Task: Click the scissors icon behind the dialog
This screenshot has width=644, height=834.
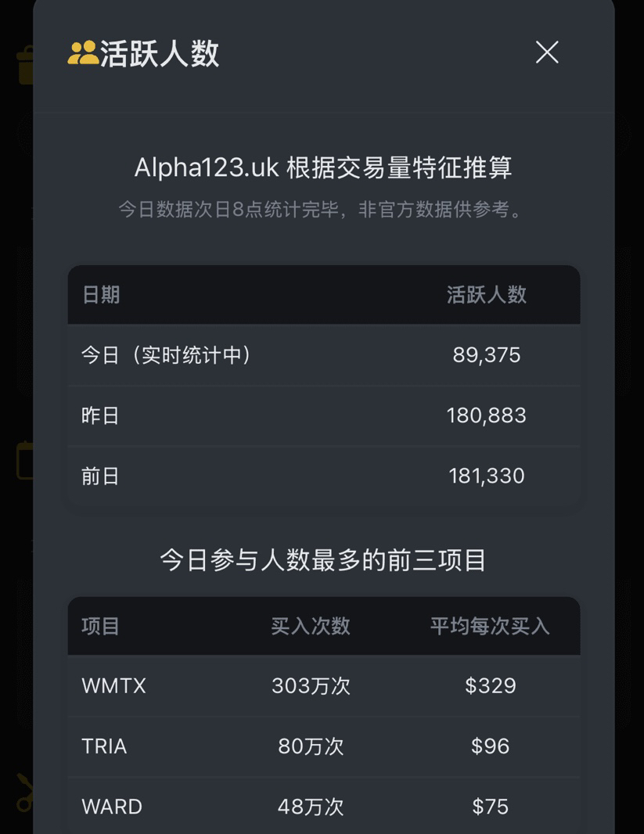Action: coord(24,792)
